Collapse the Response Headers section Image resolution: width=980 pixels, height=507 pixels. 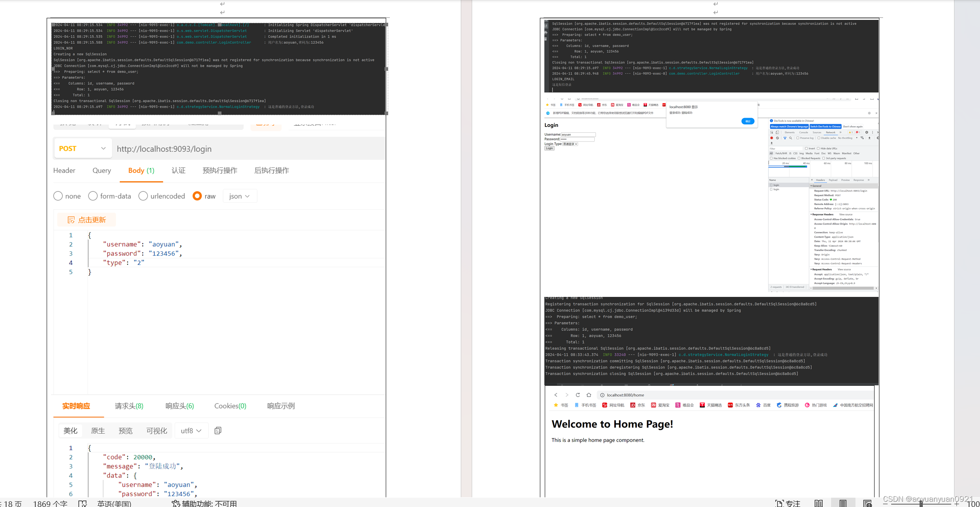click(x=812, y=215)
